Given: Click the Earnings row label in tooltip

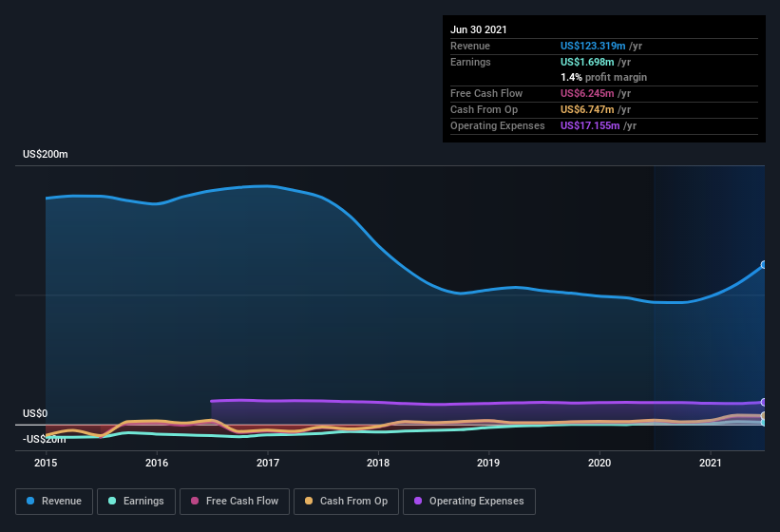Looking at the screenshot, I should point(470,62).
